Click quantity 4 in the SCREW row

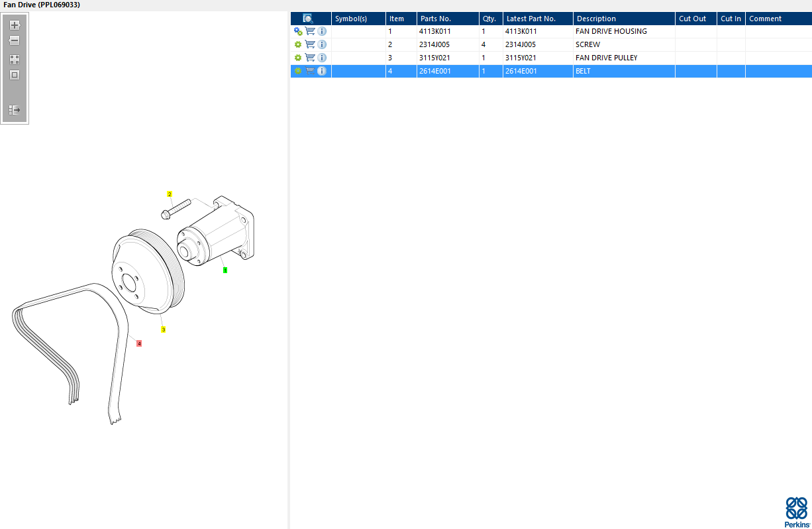click(483, 44)
